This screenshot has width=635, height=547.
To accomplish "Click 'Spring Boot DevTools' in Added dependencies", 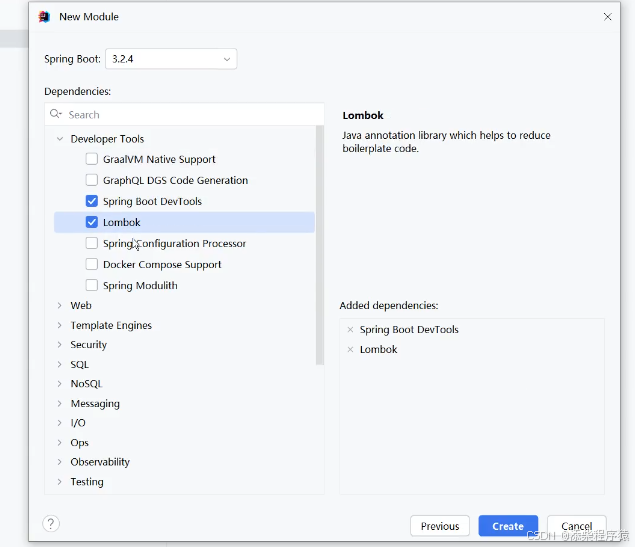I will point(409,330).
